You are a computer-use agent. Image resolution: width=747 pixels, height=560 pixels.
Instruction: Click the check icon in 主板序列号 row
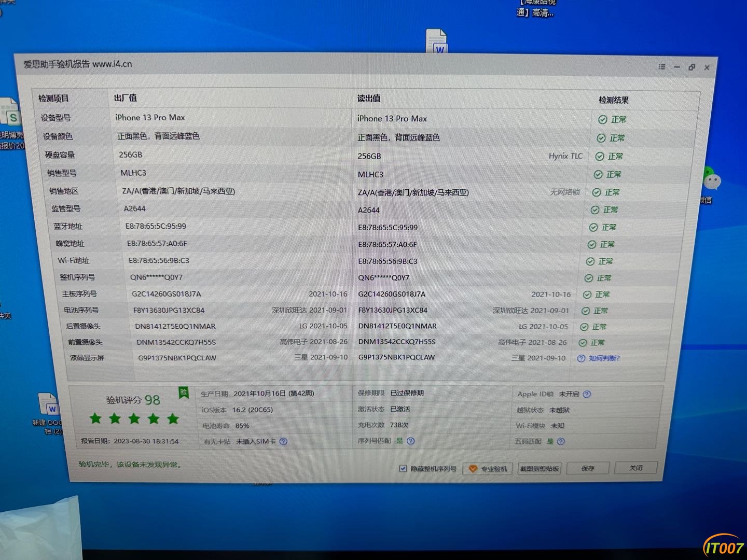[587, 295]
